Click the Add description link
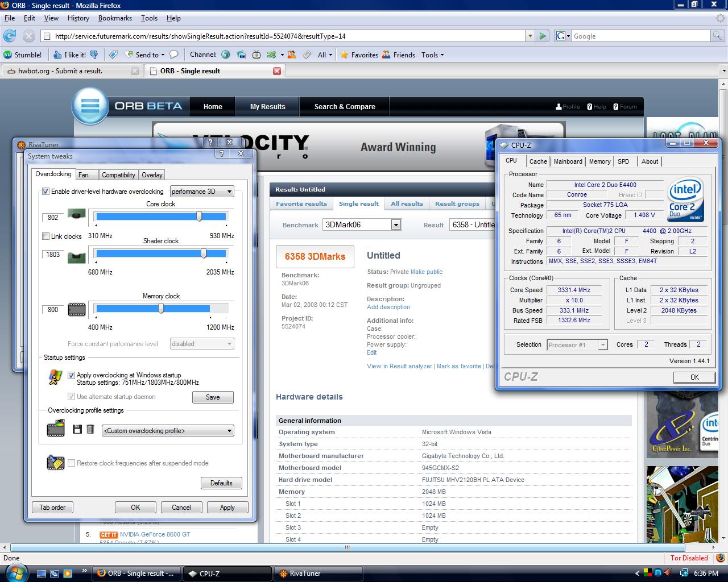The height and width of the screenshot is (582, 728). (388, 307)
